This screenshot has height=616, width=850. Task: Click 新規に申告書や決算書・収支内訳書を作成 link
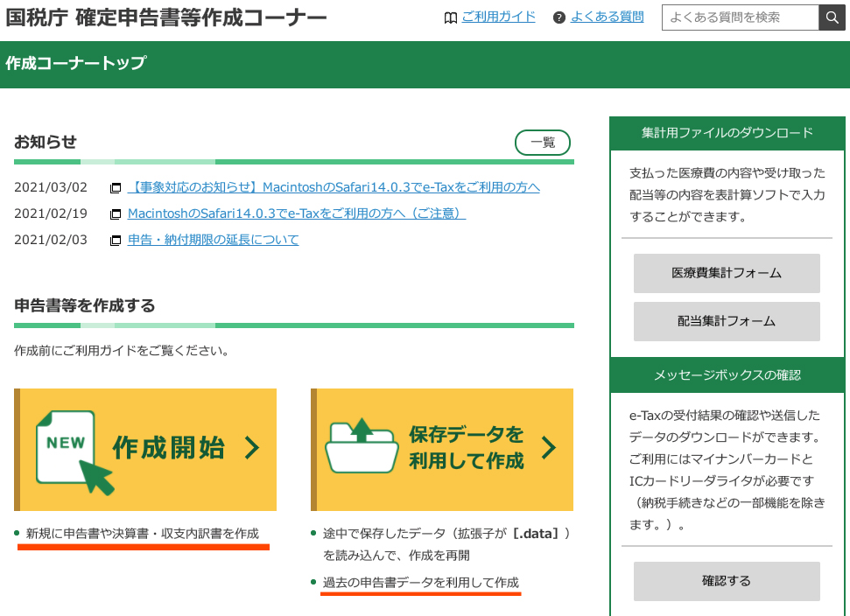tap(140, 530)
